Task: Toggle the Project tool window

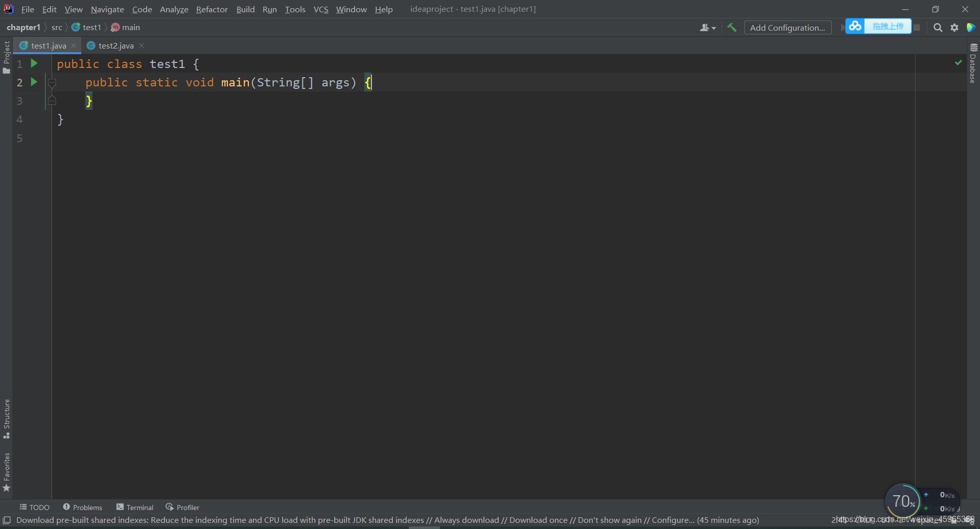Action: 7,57
